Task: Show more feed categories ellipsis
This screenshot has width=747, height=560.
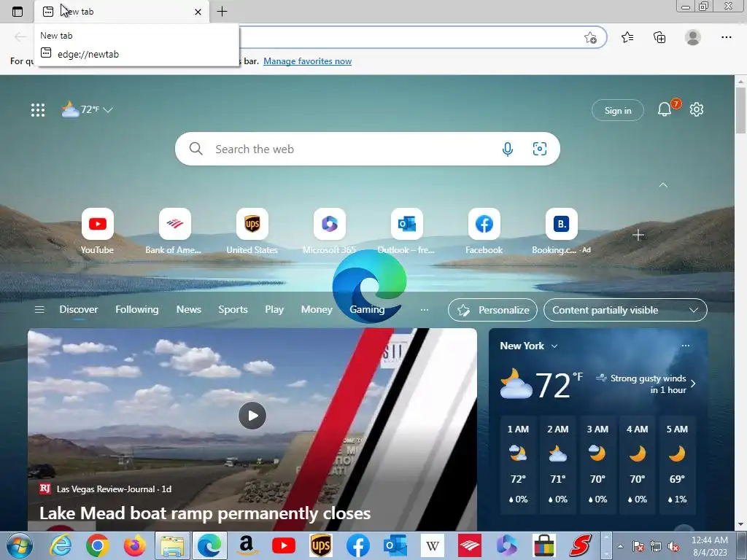Action: [424, 310]
